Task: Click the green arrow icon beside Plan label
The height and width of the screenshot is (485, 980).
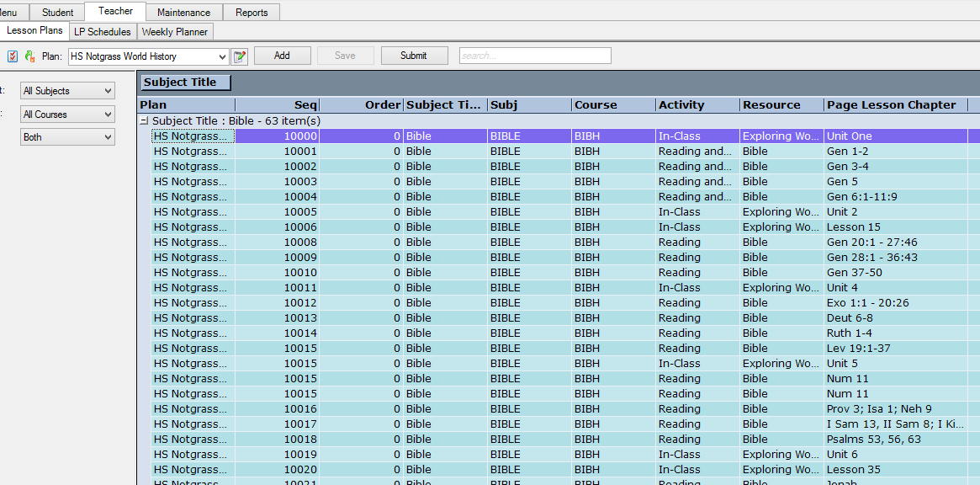Action: [29, 56]
